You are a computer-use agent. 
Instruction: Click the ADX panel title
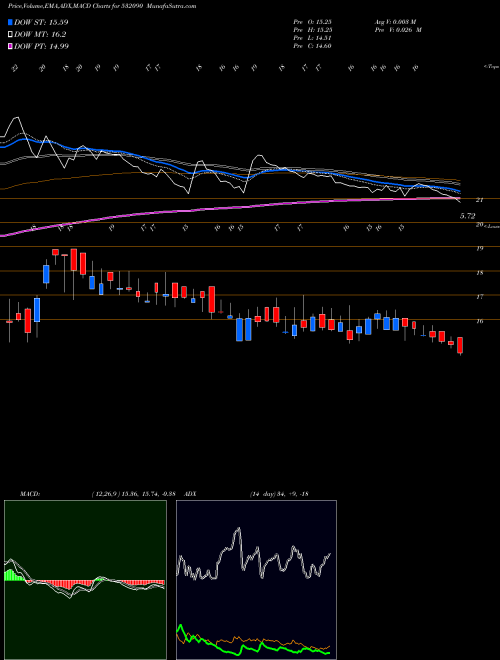click(190, 494)
